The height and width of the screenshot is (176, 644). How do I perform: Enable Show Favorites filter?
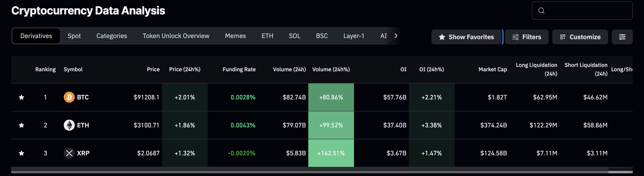tap(466, 37)
